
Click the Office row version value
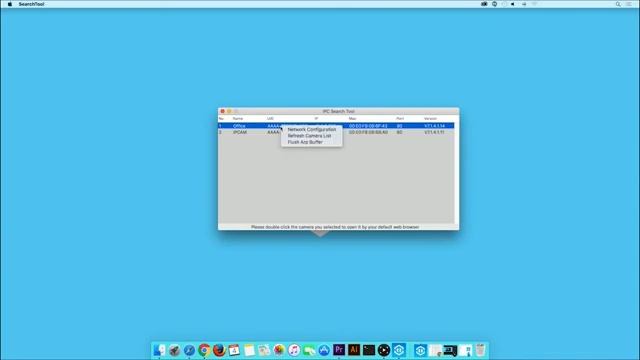[434, 126]
